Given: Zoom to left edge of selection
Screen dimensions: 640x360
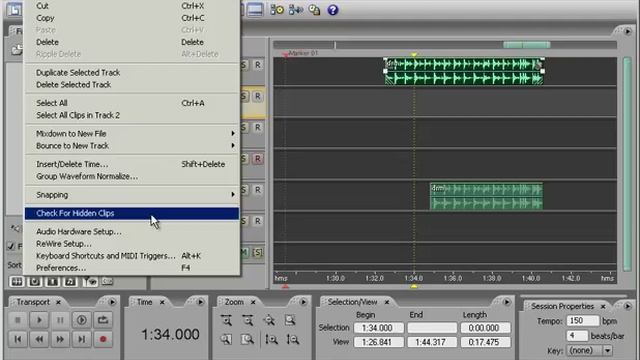Looking at the screenshot, I should (x=226, y=339).
